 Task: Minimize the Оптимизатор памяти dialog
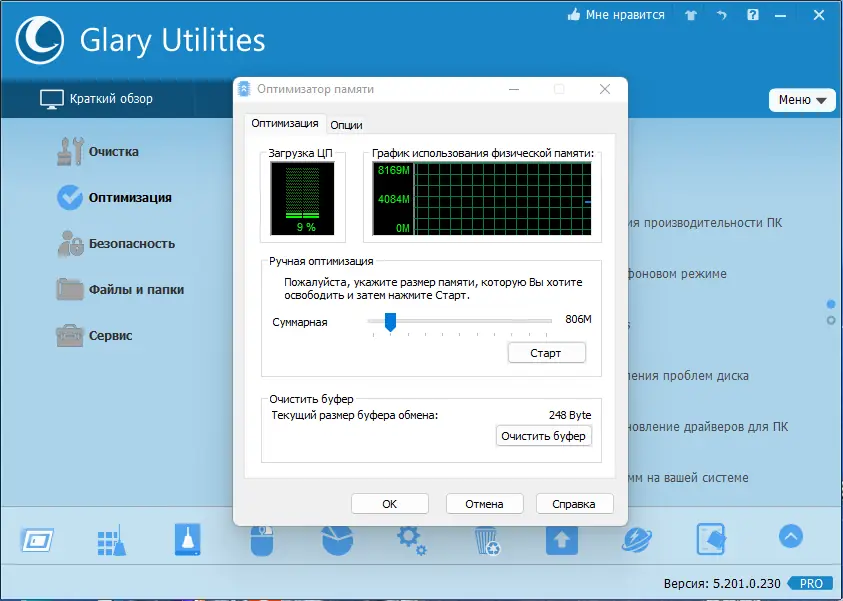[514, 89]
